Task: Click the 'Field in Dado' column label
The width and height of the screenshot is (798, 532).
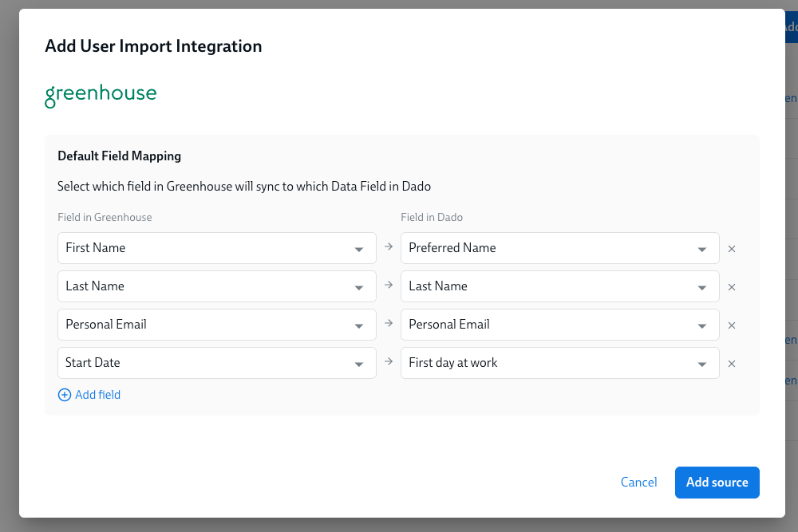Action: click(x=432, y=217)
